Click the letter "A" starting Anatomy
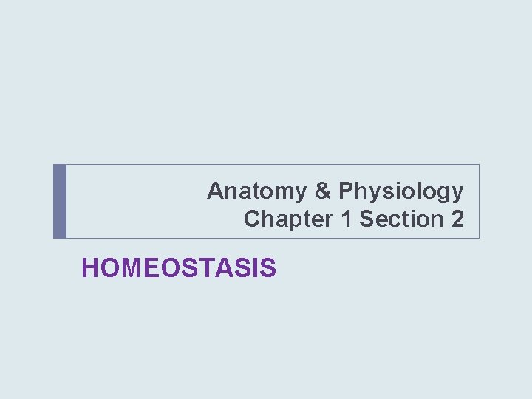Viewport: 532px width, 399px height. click(215, 191)
